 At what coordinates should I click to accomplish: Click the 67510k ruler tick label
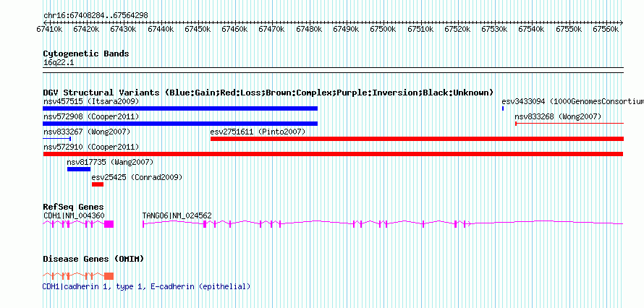coord(420,29)
